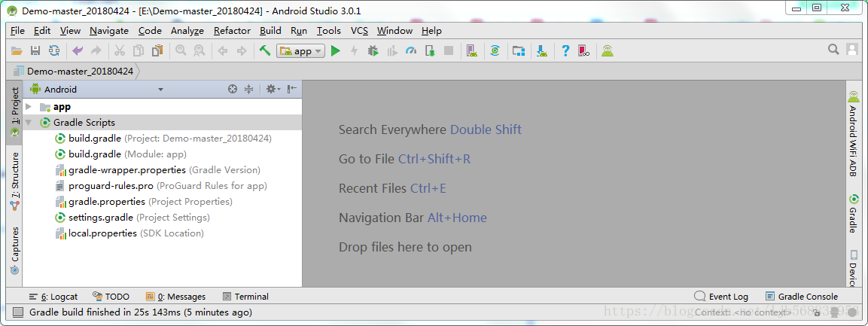The height and width of the screenshot is (326, 868).
Task: Click the Redo arrow icon
Action: (96, 51)
